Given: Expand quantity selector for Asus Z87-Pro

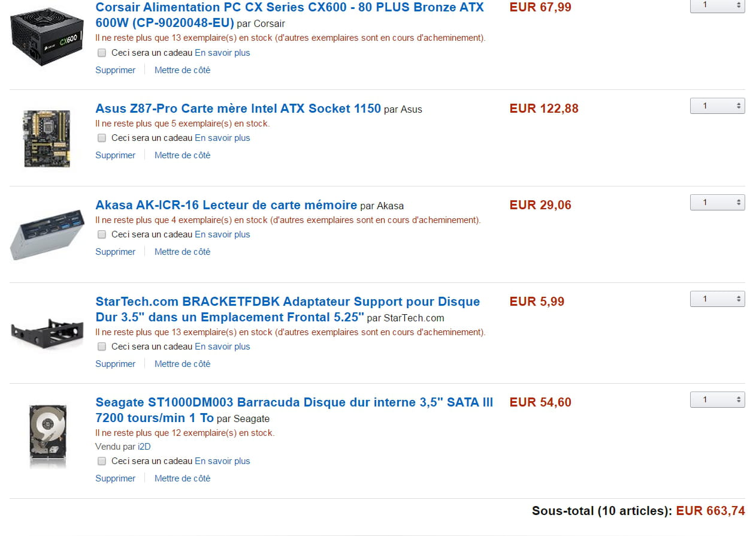Looking at the screenshot, I should point(717,106).
